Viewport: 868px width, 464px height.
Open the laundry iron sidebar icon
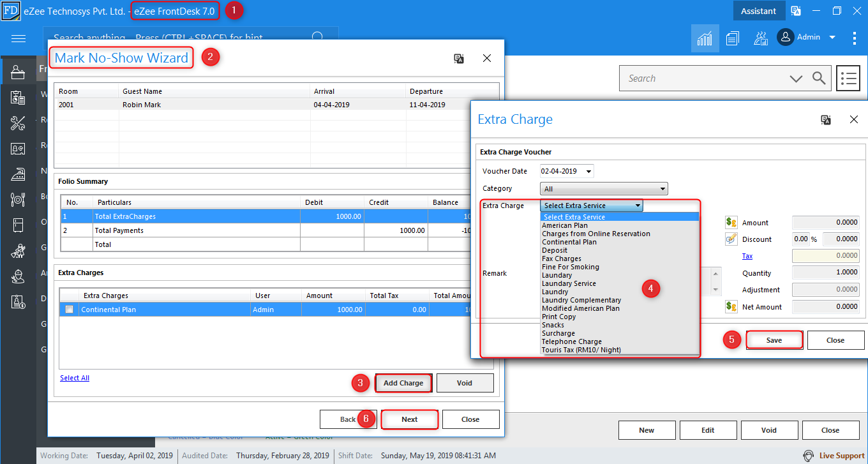click(18, 174)
